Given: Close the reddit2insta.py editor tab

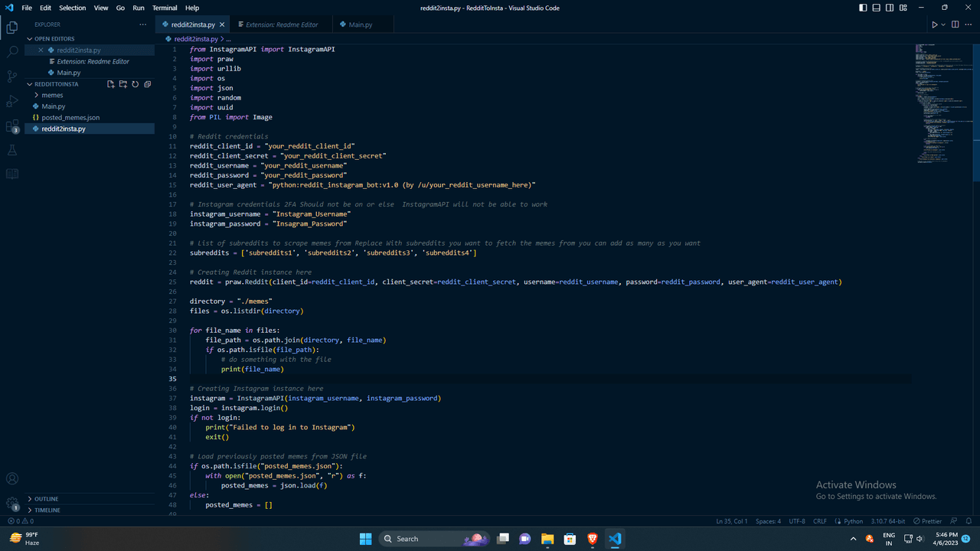Looking at the screenshot, I should coord(222,24).
